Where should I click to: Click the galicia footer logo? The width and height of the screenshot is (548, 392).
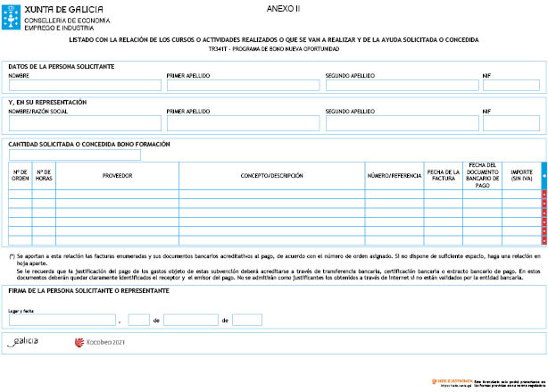point(23,341)
